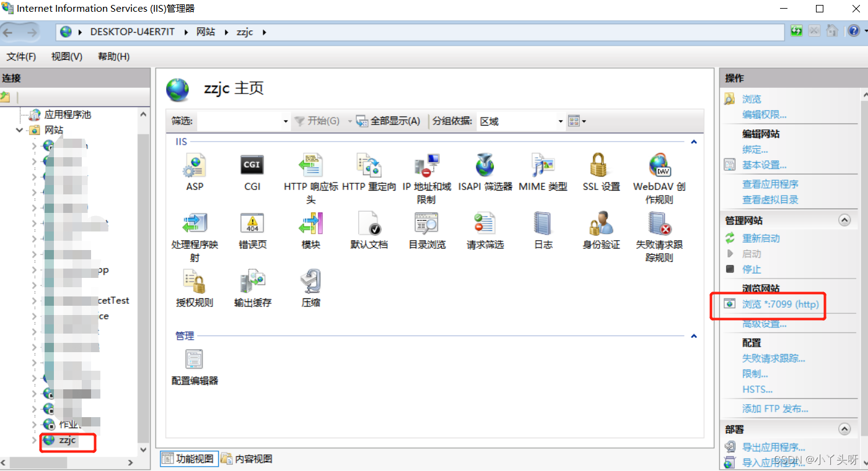The width and height of the screenshot is (868, 471).
Task: Open the 模块 feature icon
Action: click(310, 231)
